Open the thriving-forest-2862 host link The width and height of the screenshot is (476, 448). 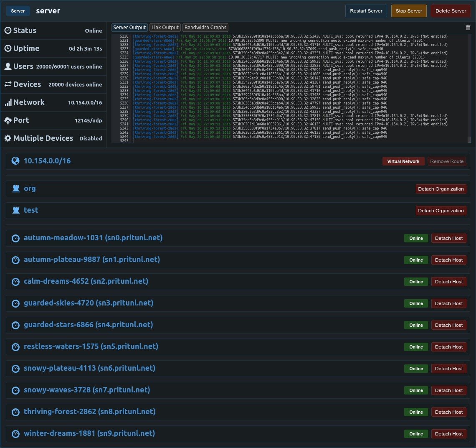[x=89, y=412]
